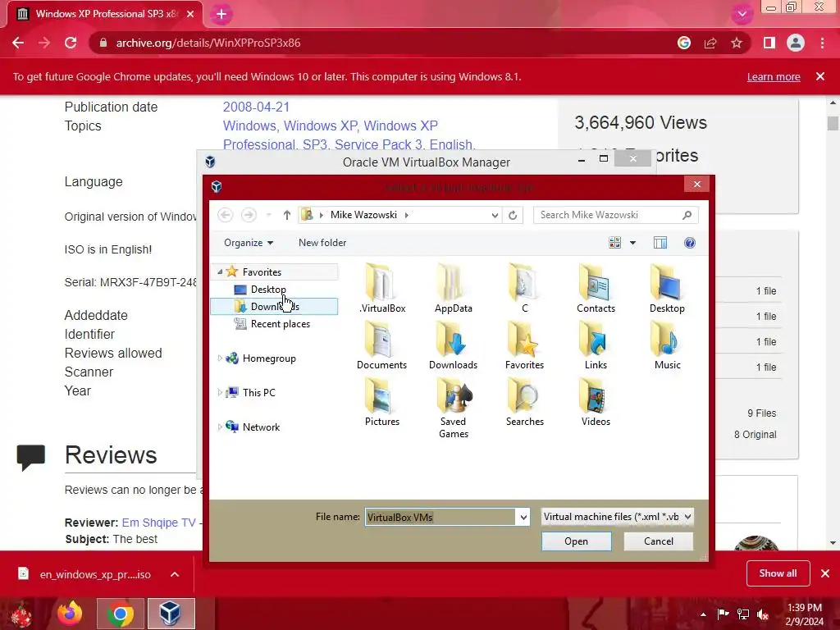Image resolution: width=840 pixels, height=630 pixels.
Task: Reload the page in Chrome
Action: 71,43
